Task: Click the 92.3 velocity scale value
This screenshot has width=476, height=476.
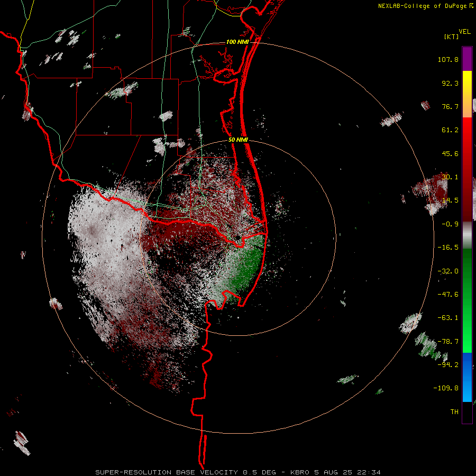Action: (450, 83)
